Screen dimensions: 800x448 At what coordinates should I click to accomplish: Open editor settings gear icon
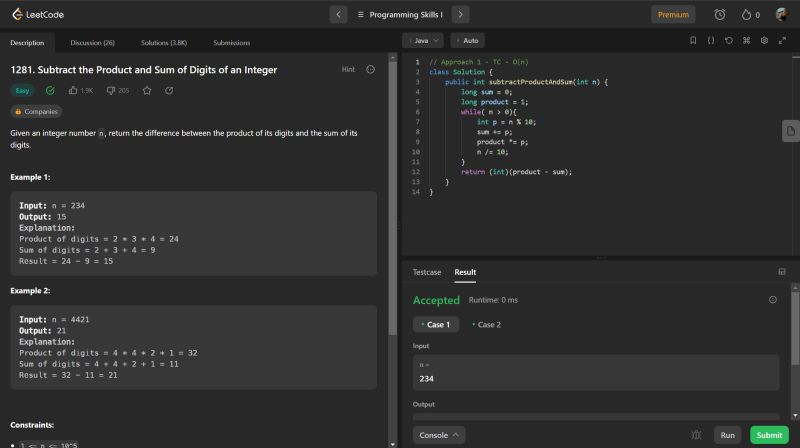(x=764, y=41)
